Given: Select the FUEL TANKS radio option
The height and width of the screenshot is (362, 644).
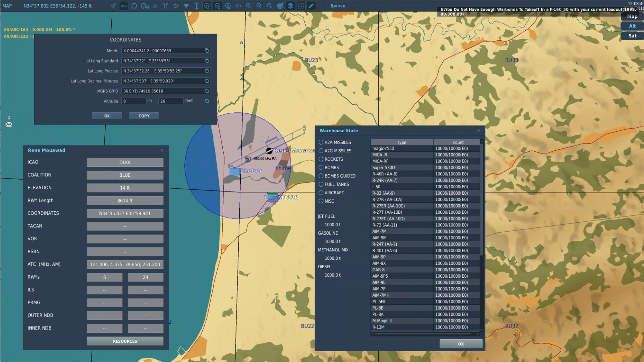Looking at the screenshot, I should click(321, 184).
